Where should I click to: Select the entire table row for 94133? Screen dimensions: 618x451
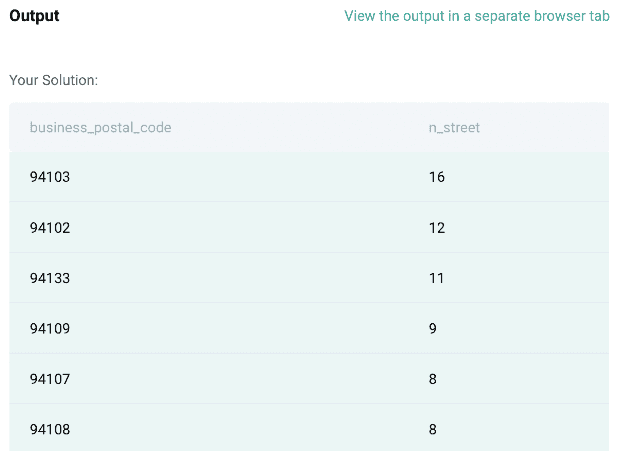[x=250, y=278]
